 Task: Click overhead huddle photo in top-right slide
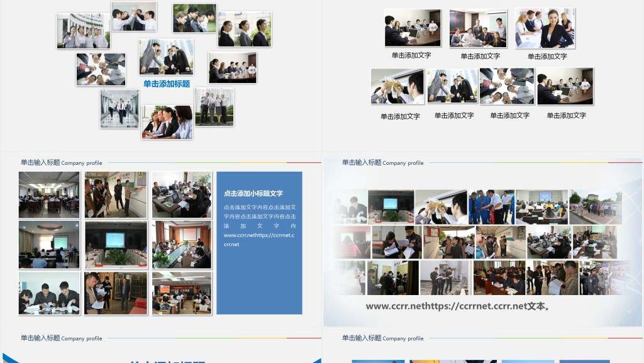click(x=508, y=86)
